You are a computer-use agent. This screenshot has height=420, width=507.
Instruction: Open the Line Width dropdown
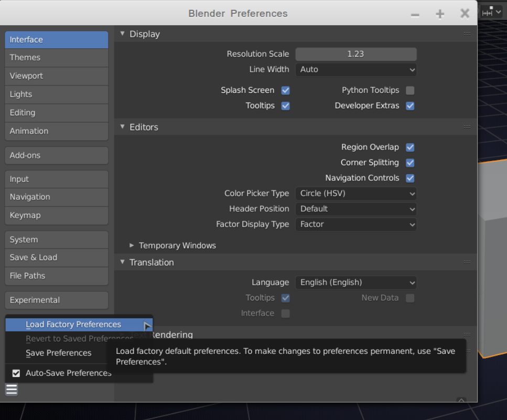point(355,70)
